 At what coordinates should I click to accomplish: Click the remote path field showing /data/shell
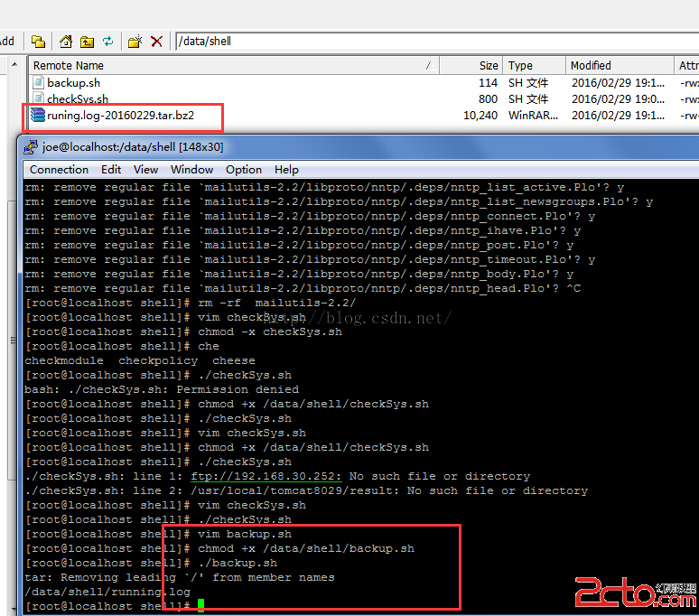(437, 42)
